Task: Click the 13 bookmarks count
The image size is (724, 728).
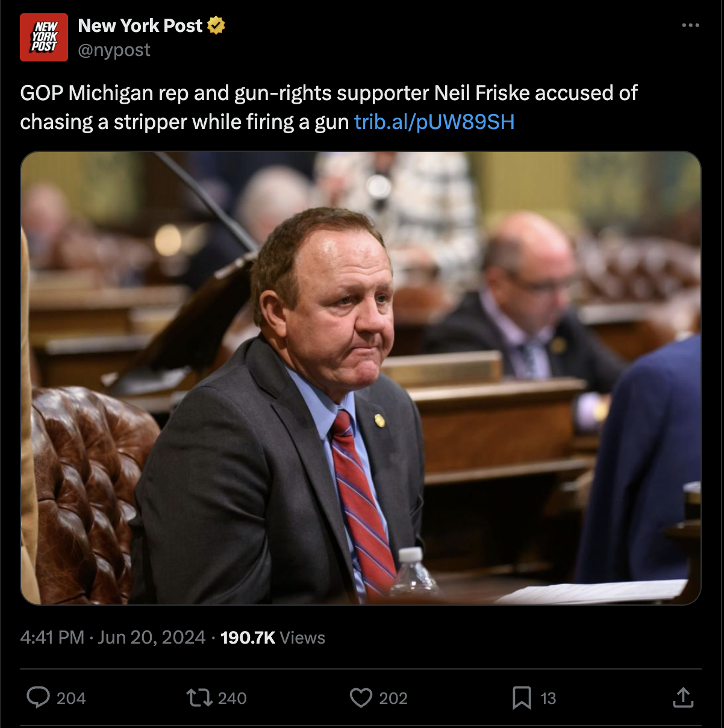Action: click(548, 698)
